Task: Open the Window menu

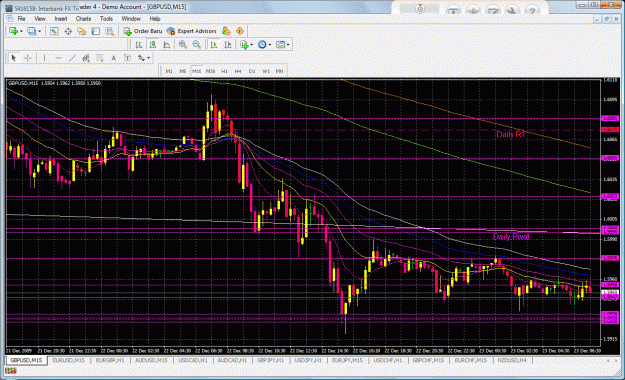Action: [131, 19]
